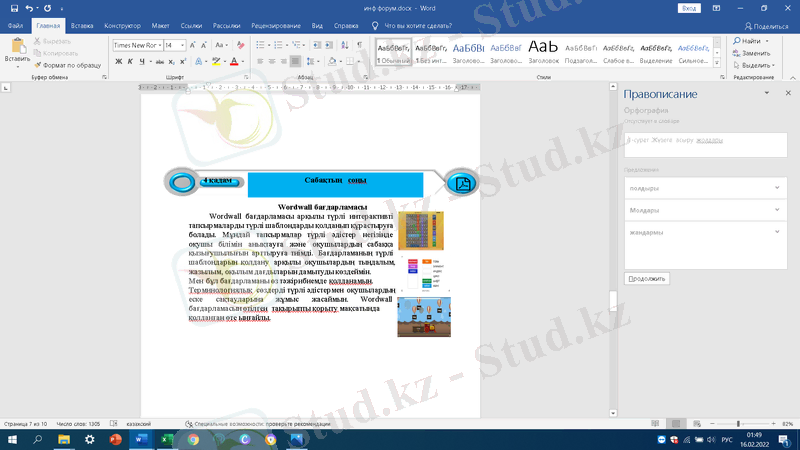
Task: Decrease font size with shrink font icon
Action: click(x=204, y=45)
